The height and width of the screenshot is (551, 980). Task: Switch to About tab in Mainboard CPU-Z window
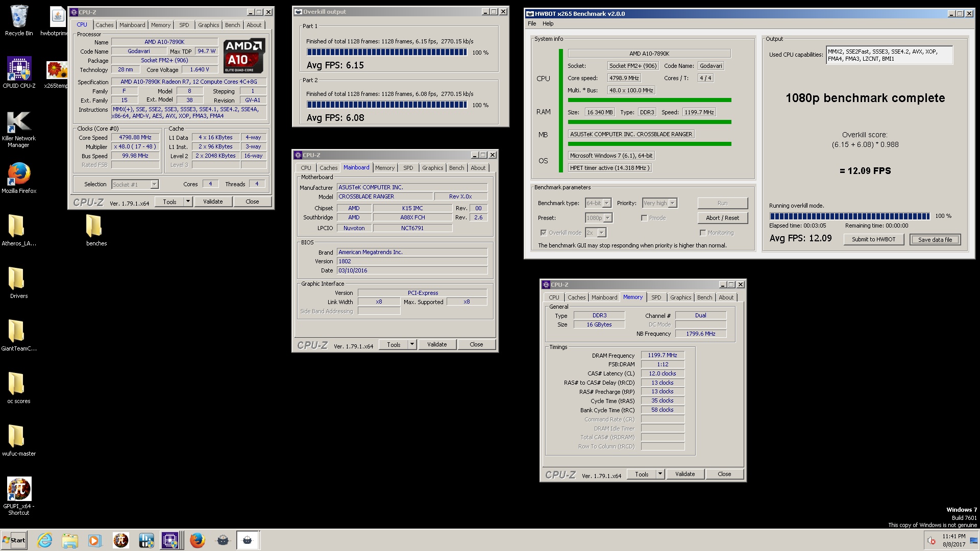point(478,168)
